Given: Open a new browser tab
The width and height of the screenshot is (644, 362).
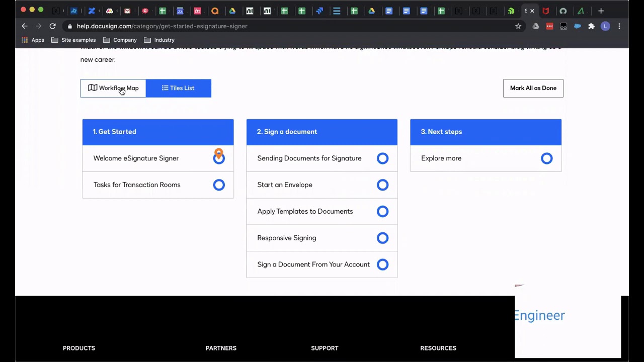Looking at the screenshot, I should [601, 11].
